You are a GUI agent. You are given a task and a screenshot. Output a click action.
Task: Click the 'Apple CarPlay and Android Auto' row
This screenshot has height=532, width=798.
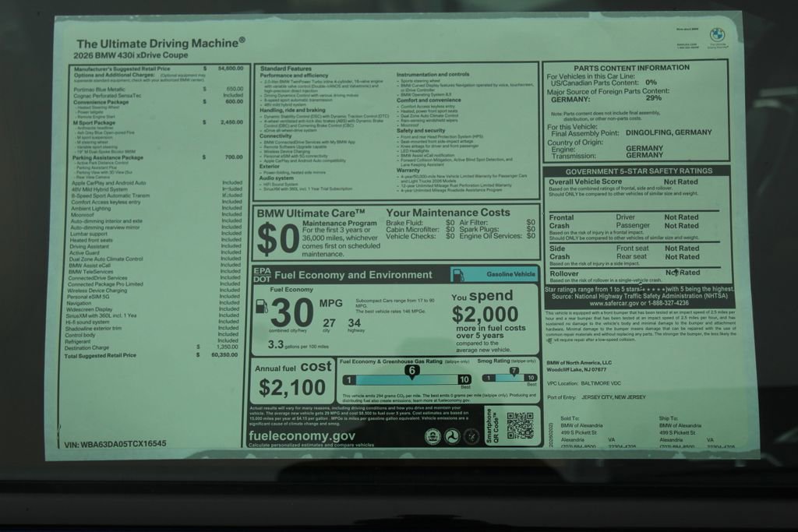click(157, 182)
